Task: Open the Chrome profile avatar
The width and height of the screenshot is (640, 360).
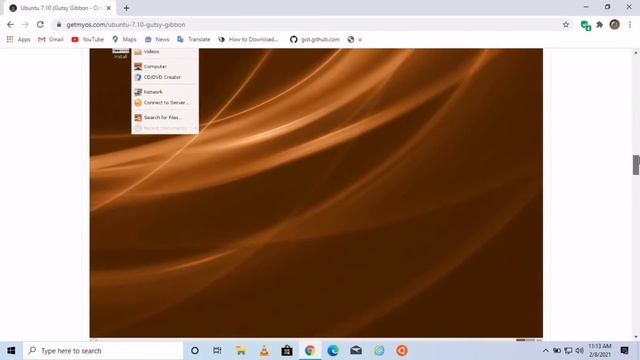Action: tap(615, 24)
